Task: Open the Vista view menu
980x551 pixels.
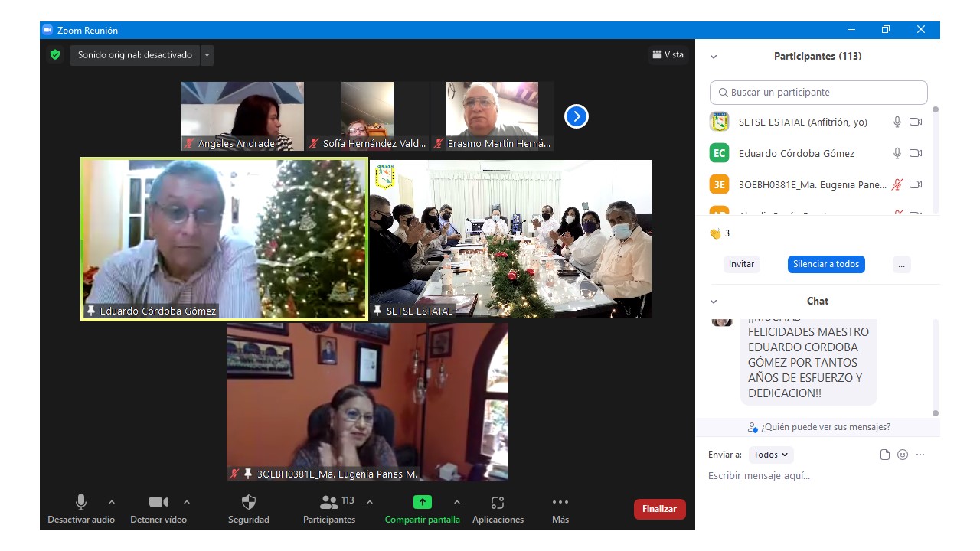Action: click(x=668, y=54)
